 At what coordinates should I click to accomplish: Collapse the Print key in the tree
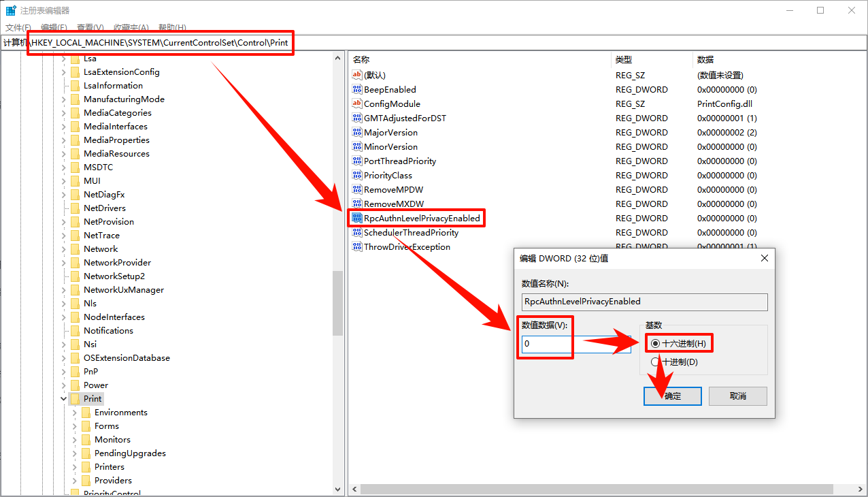64,399
